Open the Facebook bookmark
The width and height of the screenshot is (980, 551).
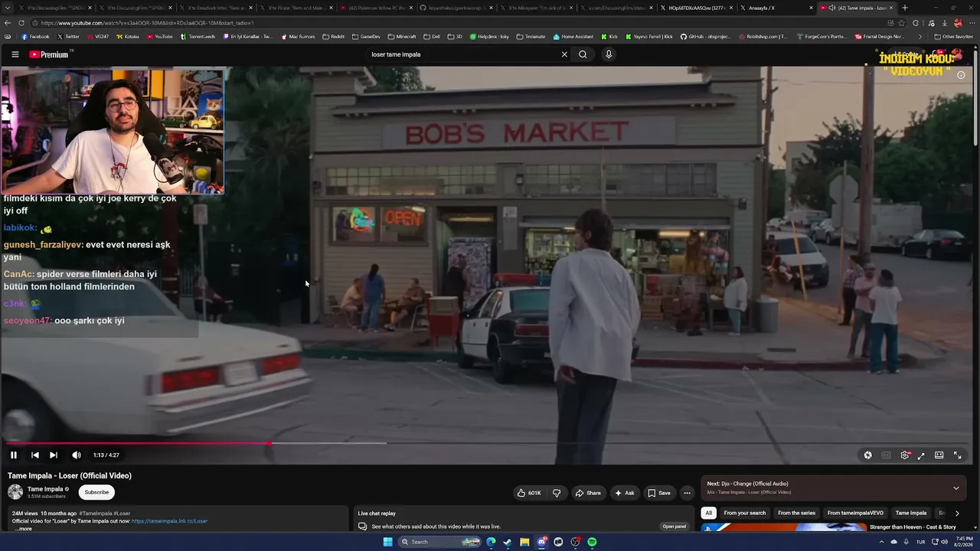click(x=36, y=37)
